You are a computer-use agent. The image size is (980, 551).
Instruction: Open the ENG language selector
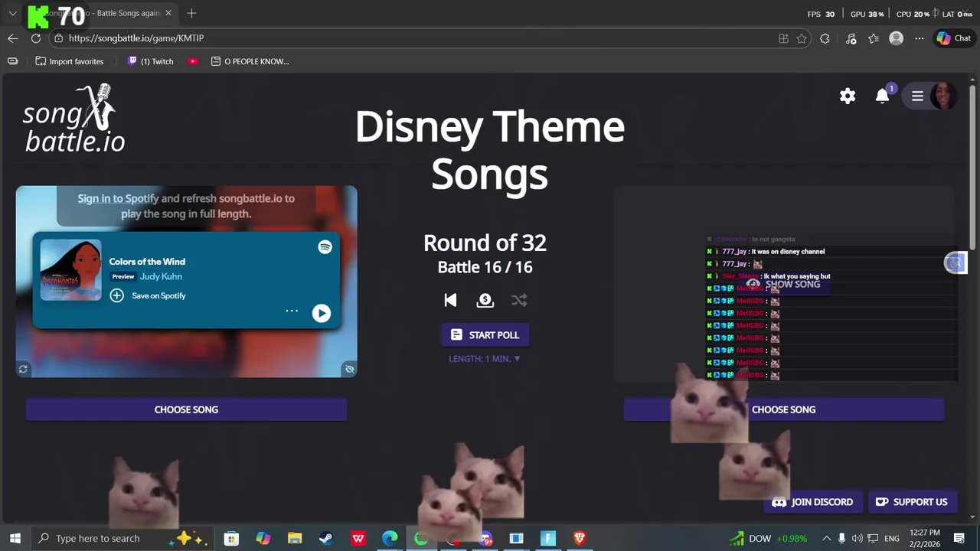(x=892, y=538)
